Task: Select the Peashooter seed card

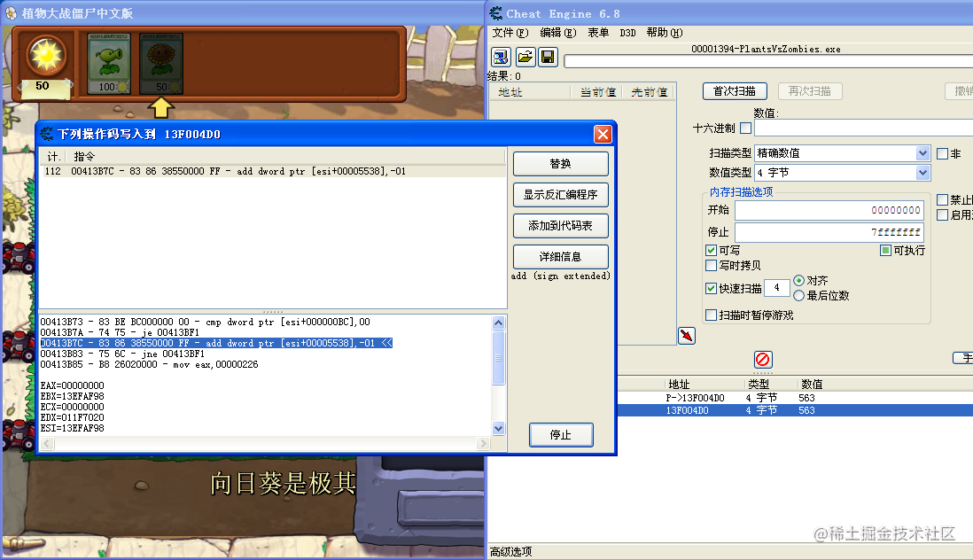Action: (x=109, y=63)
